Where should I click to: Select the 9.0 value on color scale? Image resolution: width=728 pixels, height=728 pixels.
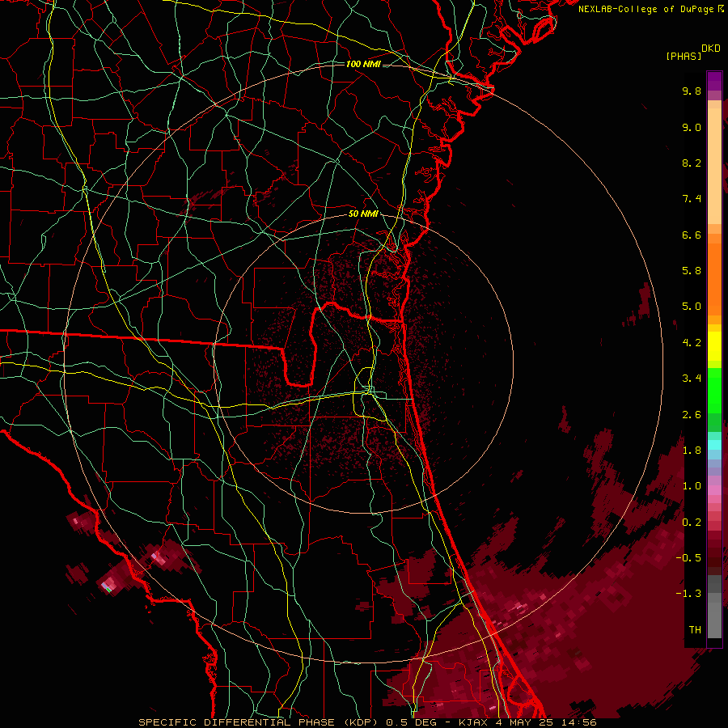(692, 127)
